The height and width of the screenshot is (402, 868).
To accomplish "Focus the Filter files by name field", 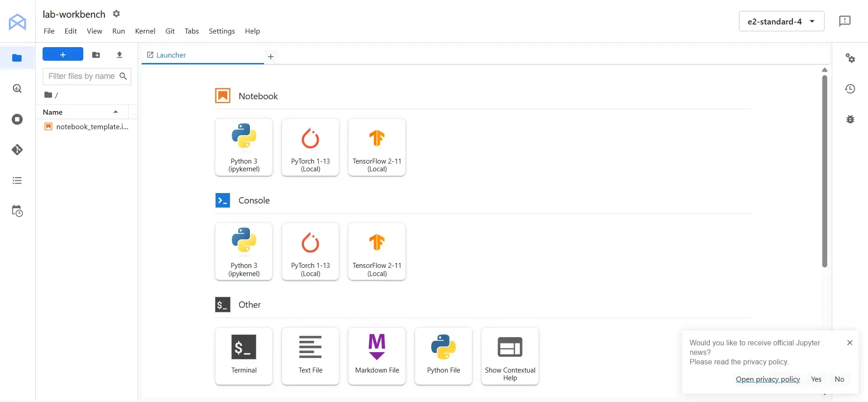I will pos(82,76).
